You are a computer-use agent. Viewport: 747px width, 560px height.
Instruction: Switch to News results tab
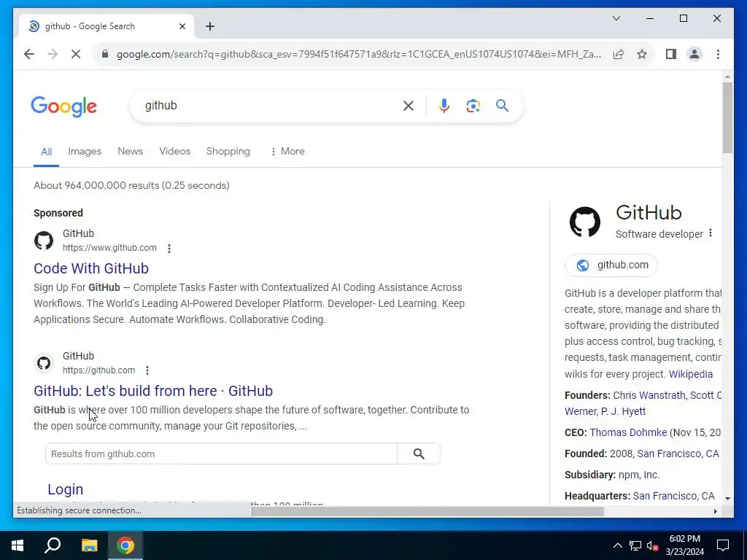click(130, 152)
